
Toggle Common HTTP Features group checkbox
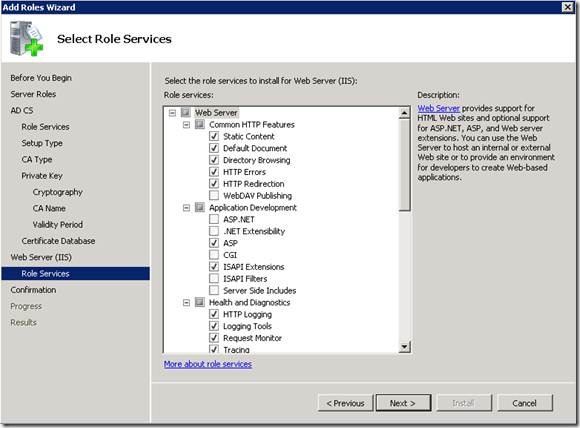point(200,124)
